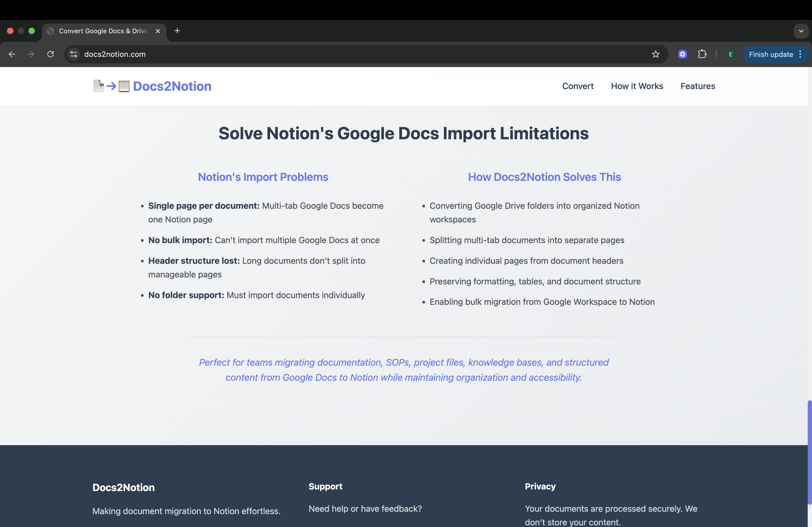
Task: Open the blue snowflake extension icon
Action: [x=682, y=54]
